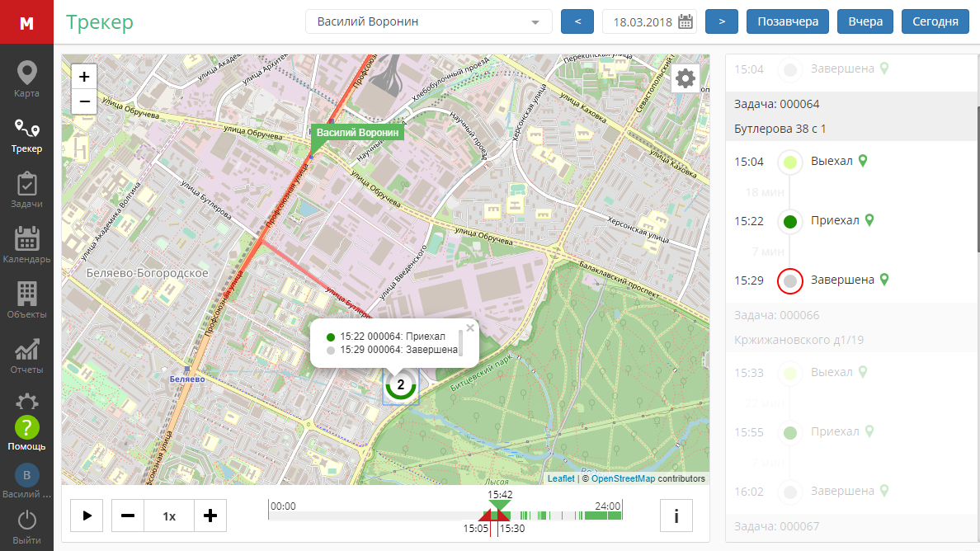Open the Карта section in sidebar
This screenshot has width=980, height=551.
(x=26, y=79)
